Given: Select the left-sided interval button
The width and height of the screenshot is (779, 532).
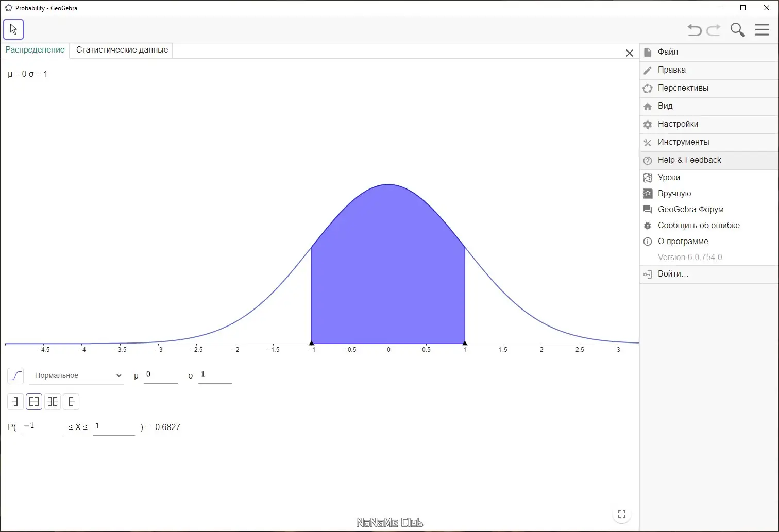Looking at the screenshot, I should click(15, 402).
